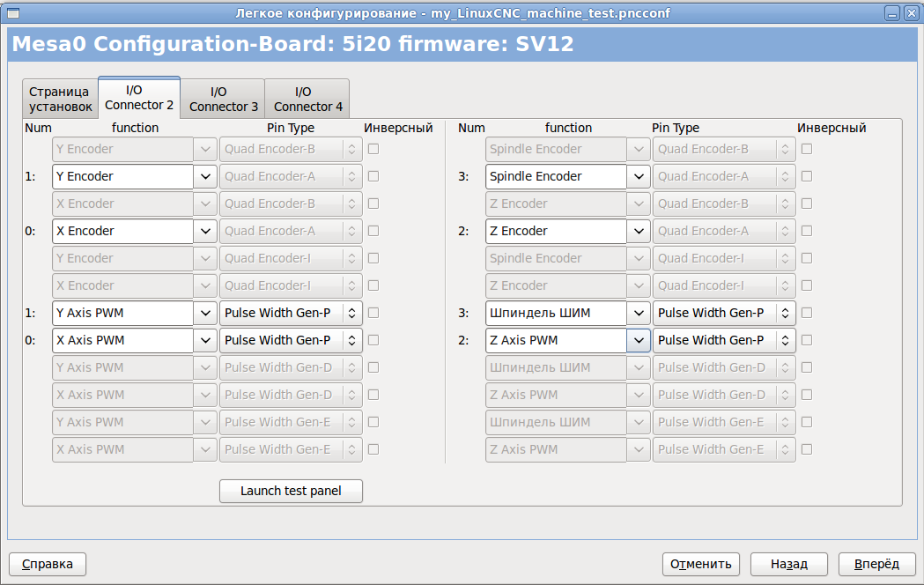Check invert box for X Encoder Quad Encoder-A row
Screen dimensions: 924x585
click(373, 231)
